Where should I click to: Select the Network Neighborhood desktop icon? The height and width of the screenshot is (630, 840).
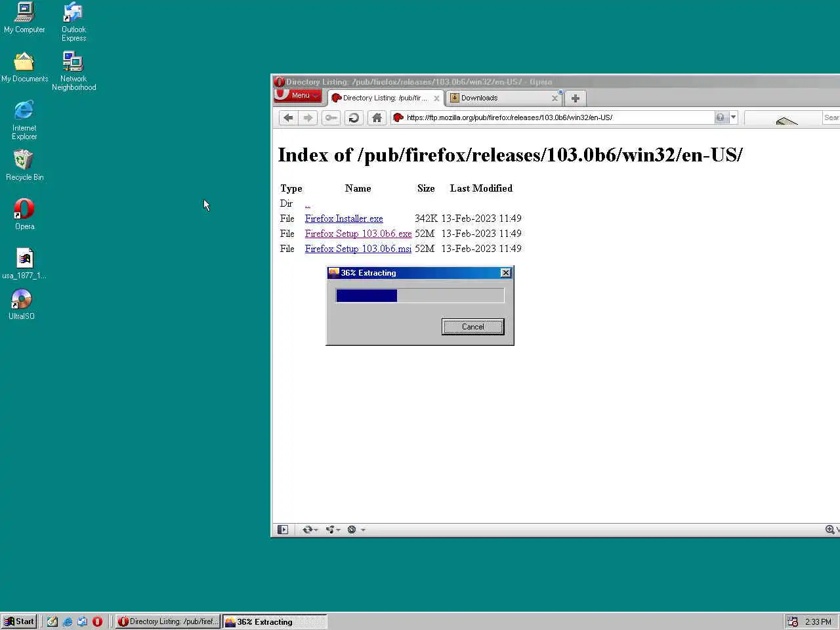73,71
